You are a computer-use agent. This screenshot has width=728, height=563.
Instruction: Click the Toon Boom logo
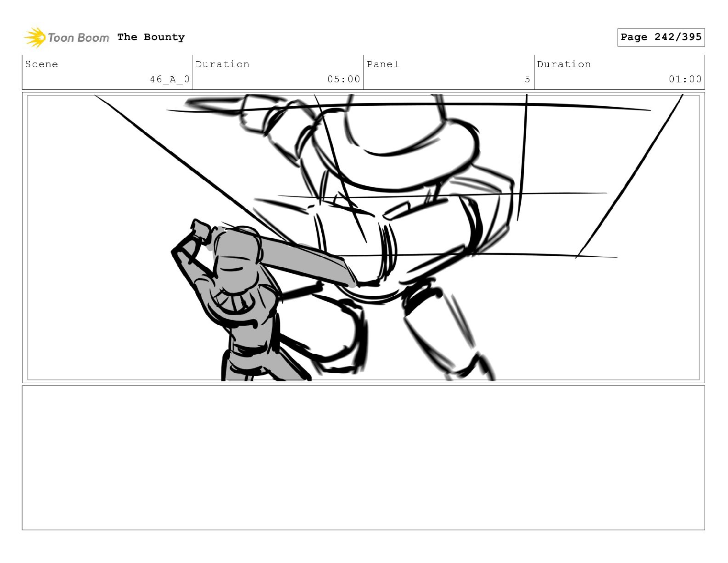coord(67,37)
